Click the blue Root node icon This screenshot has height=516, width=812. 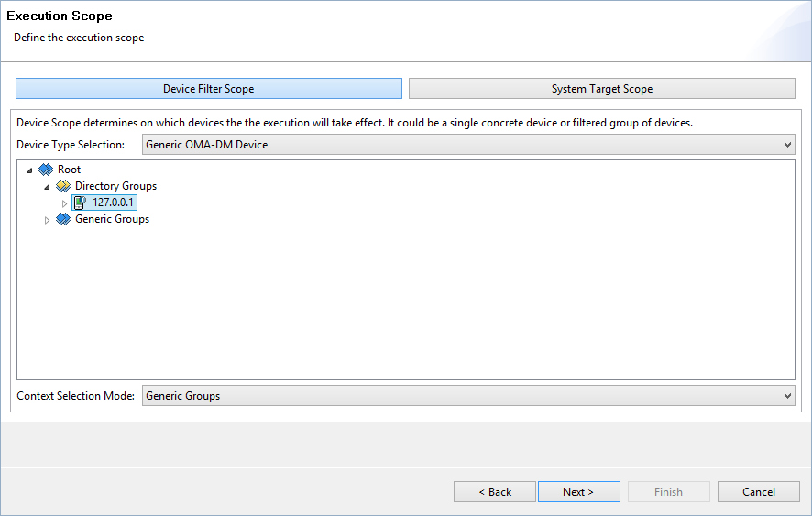46,170
